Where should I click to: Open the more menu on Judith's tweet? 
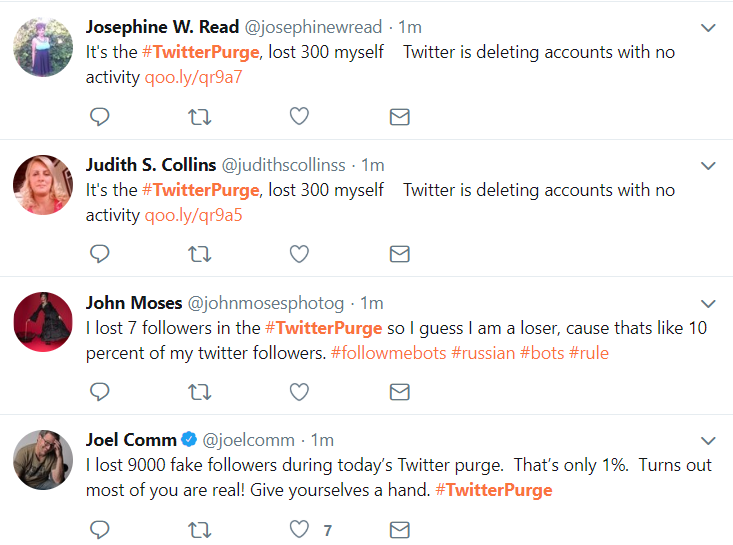(x=708, y=166)
